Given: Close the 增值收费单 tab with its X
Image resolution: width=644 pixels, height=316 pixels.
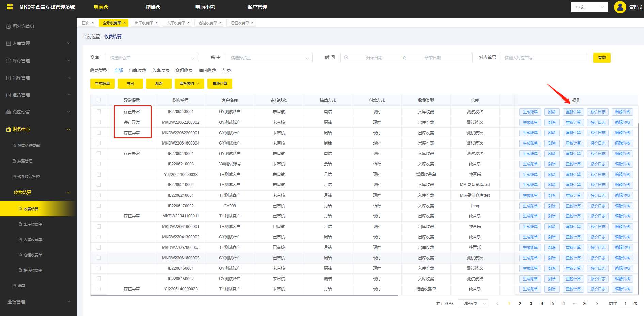Looking at the screenshot, I should click(x=252, y=23).
